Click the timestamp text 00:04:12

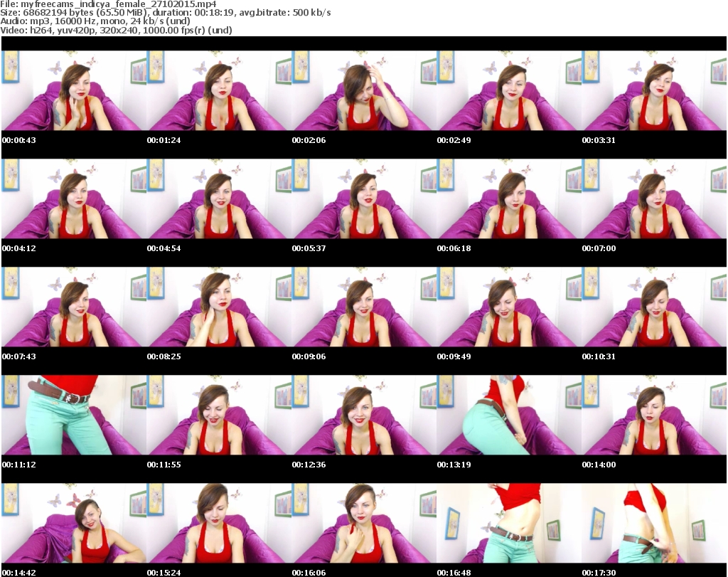(x=18, y=248)
